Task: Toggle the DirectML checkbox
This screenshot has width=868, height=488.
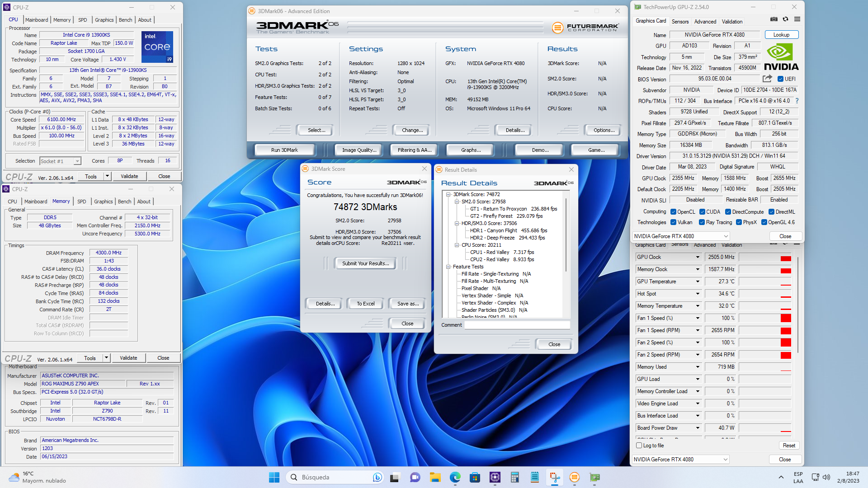Action: pyautogui.click(x=771, y=211)
